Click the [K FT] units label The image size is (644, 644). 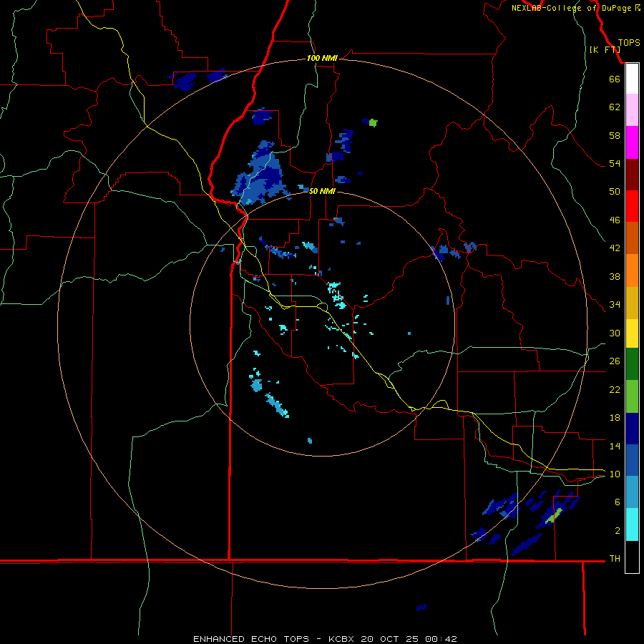pyautogui.click(x=605, y=49)
